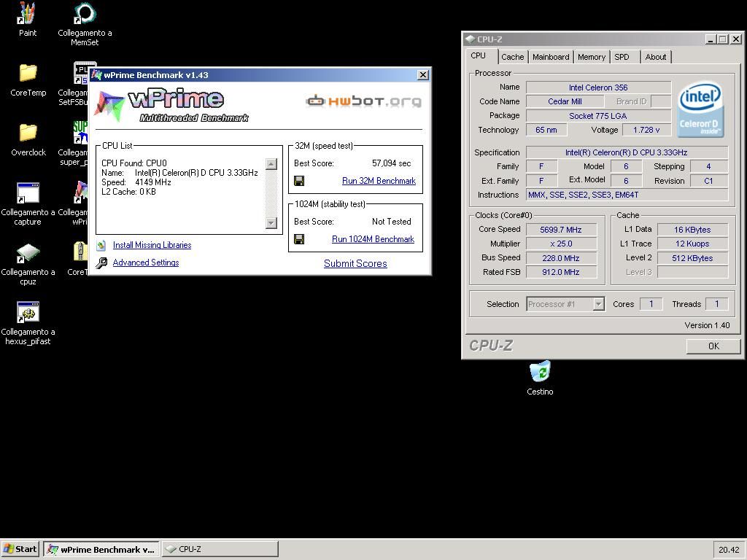Run the 32M Benchmark
Screen dimensions: 747x560
pyautogui.click(x=379, y=181)
